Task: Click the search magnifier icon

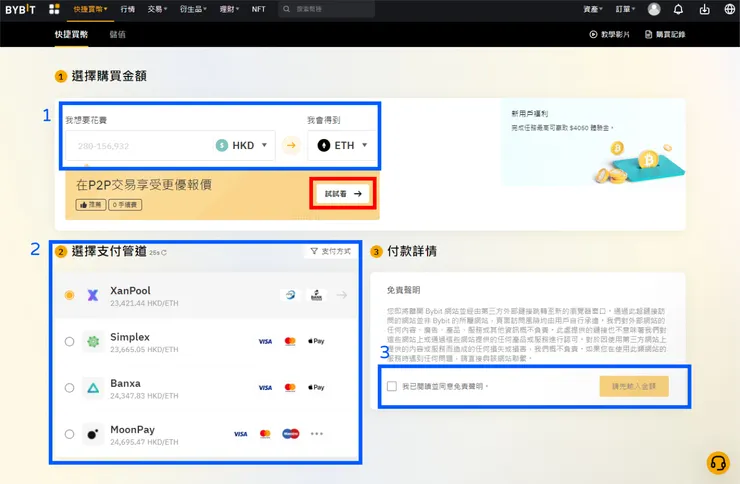Action: click(x=286, y=9)
